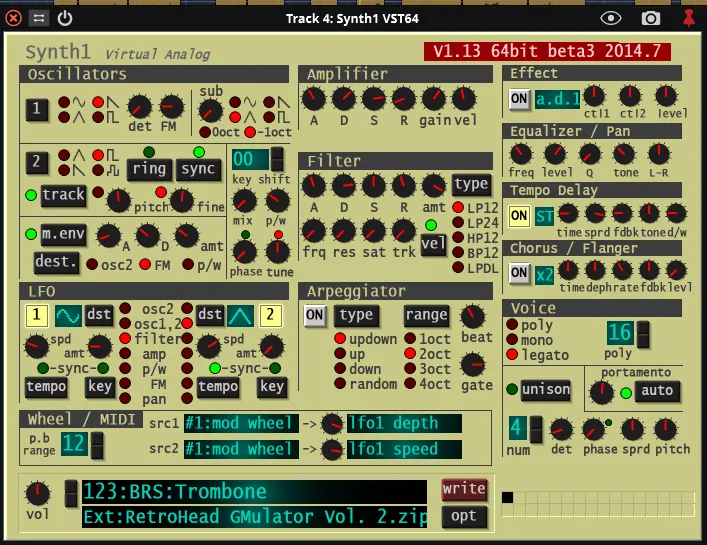This screenshot has width=707, height=545.
Task: Click the dark square icon at top-left
Action: [x=14, y=17]
